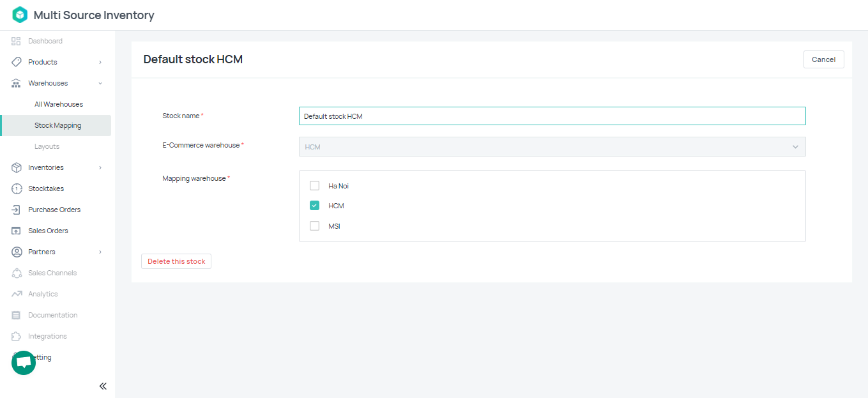868x398 pixels.
Task: Click the Sales Orders box icon
Action: (x=17, y=231)
